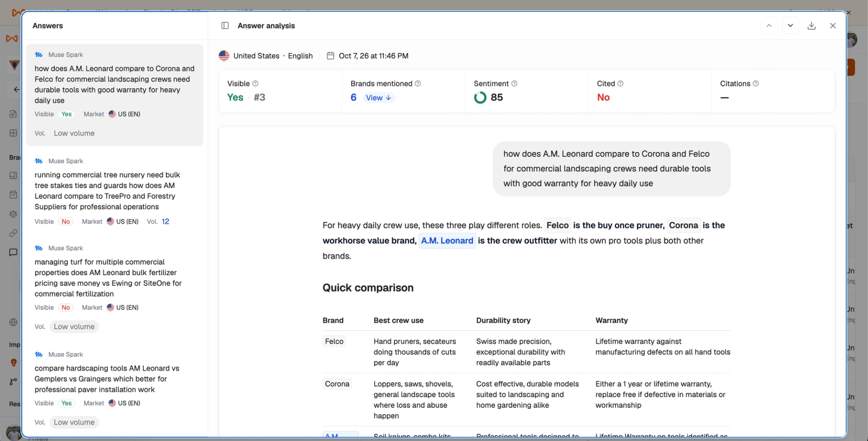
Task: Open the Citations help icon
Action: [x=755, y=84]
